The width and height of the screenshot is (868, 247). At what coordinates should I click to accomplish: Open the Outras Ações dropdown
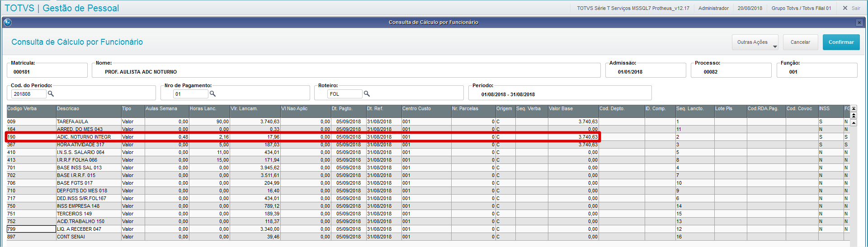(755, 42)
